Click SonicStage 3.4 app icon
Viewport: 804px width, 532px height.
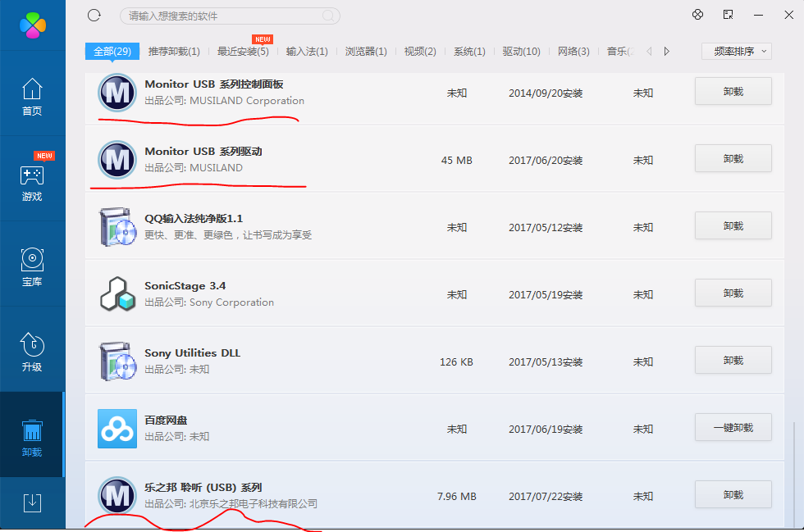pyautogui.click(x=117, y=294)
